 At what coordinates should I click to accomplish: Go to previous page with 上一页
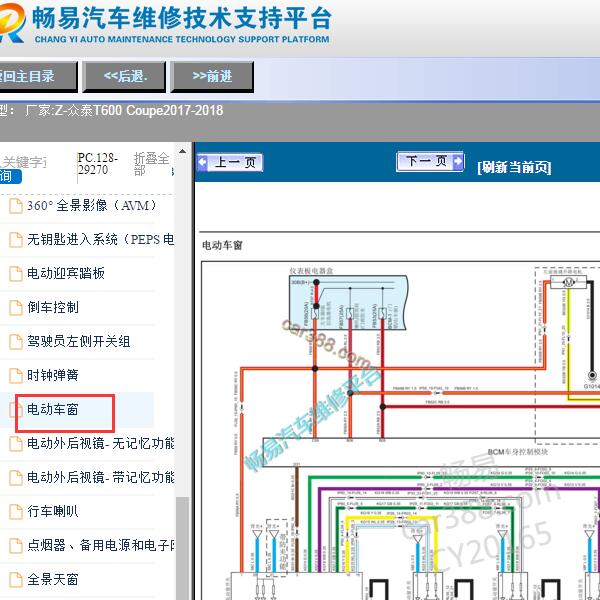230,162
